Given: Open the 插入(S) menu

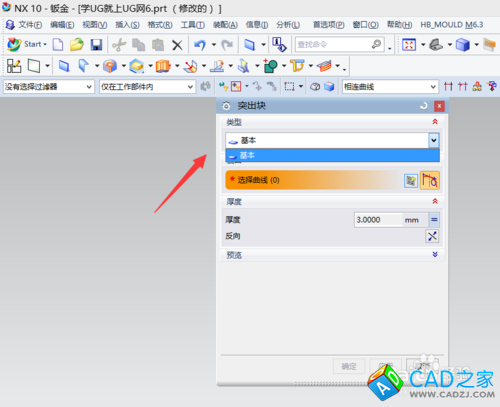Looking at the screenshot, I should [127, 25].
